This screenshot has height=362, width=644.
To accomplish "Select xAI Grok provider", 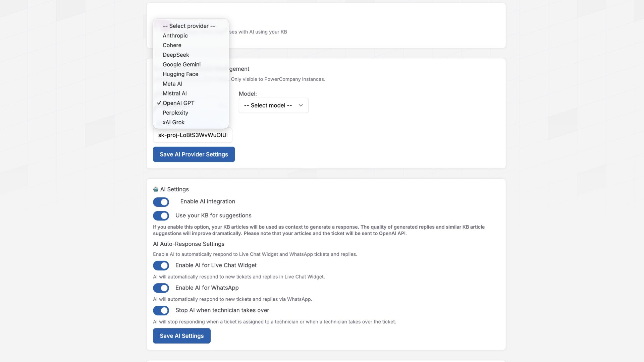I will pyautogui.click(x=173, y=122).
